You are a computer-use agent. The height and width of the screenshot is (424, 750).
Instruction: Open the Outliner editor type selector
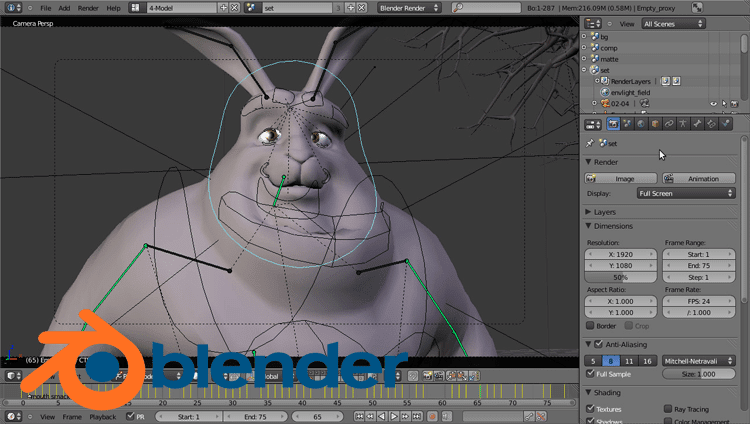point(593,23)
